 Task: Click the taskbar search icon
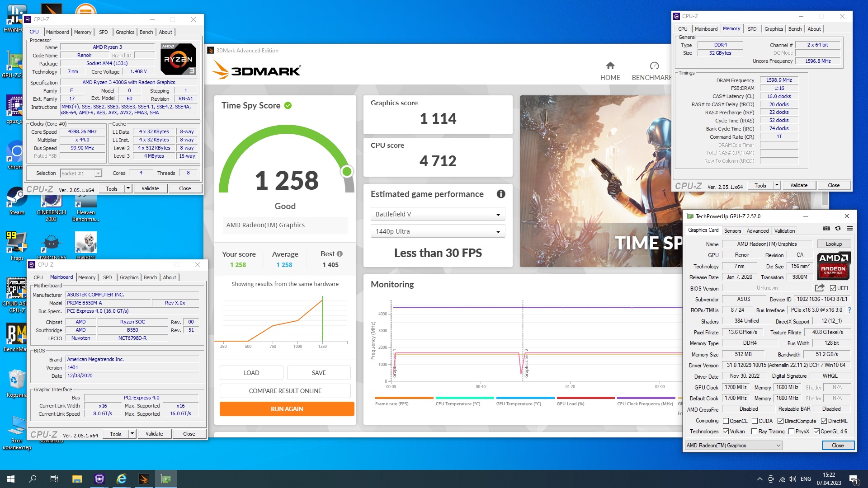click(x=33, y=479)
